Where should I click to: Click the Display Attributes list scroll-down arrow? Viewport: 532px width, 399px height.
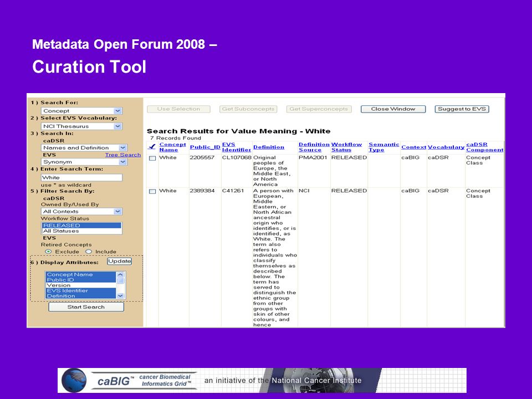(120, 296)
